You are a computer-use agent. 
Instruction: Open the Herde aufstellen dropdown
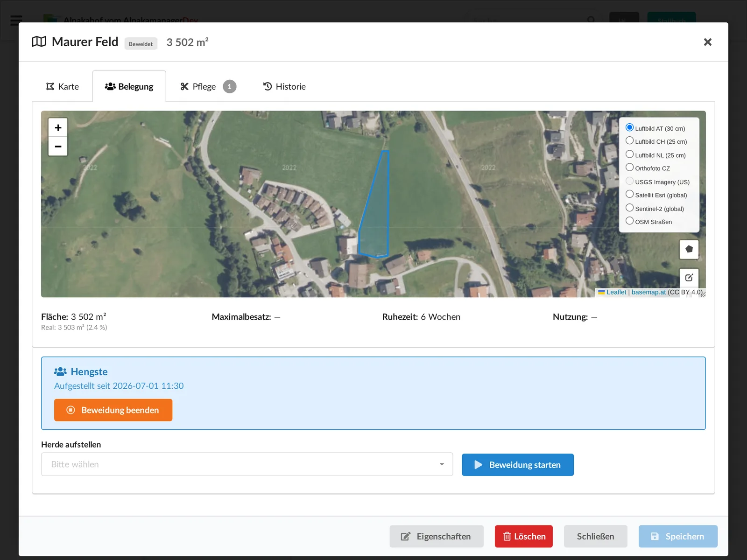point(247,464)
